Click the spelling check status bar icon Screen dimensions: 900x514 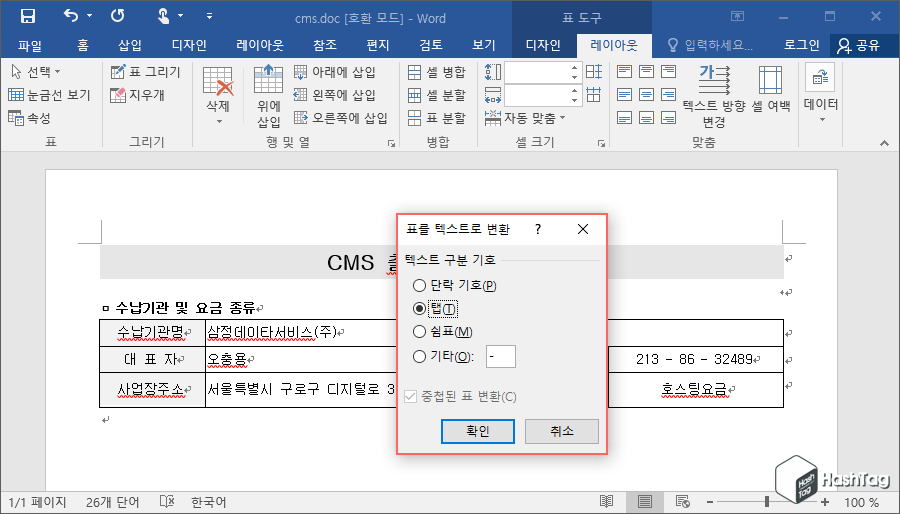coord(166,502)
